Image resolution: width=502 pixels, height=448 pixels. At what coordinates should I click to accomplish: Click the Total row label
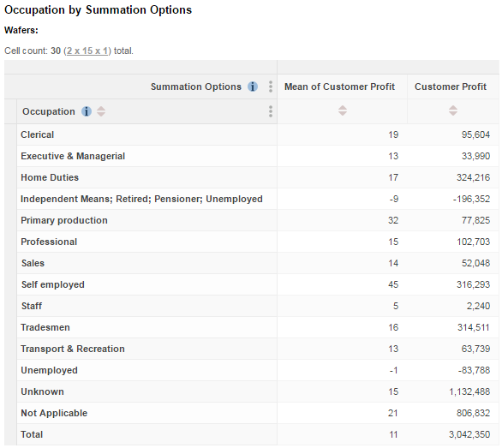32,434
